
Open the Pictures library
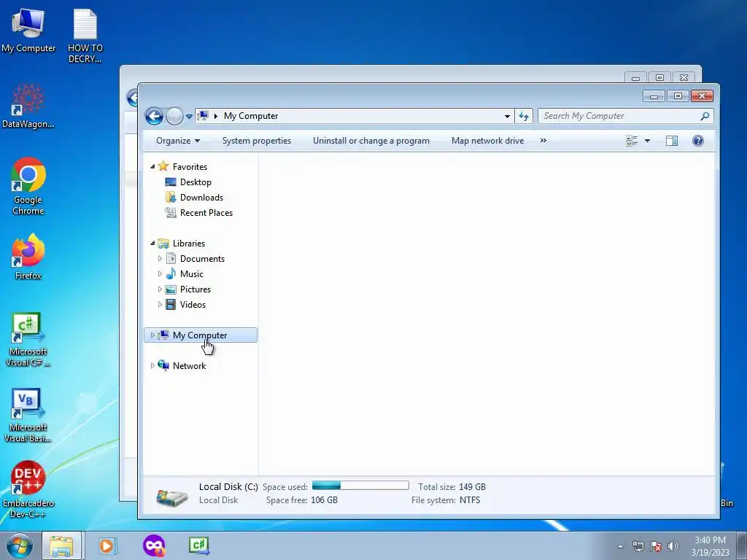[x=196, y=289]
